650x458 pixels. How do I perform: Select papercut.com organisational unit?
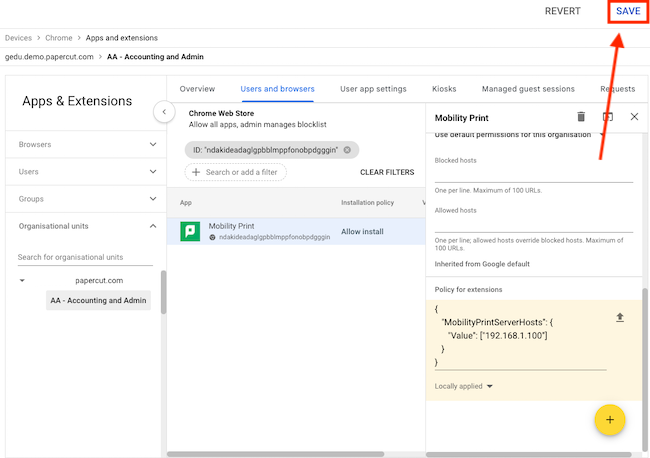(x=99, y=281)
